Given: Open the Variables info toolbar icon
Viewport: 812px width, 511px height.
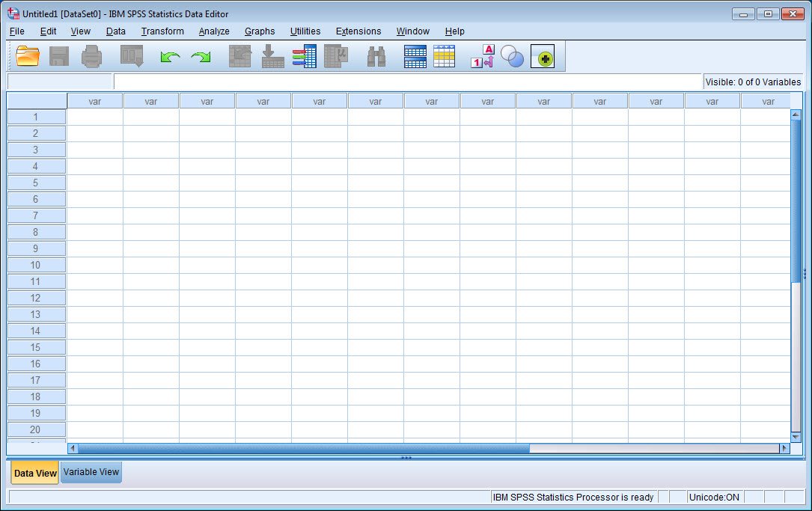Looking at the screenshot, I should [305, 56].
